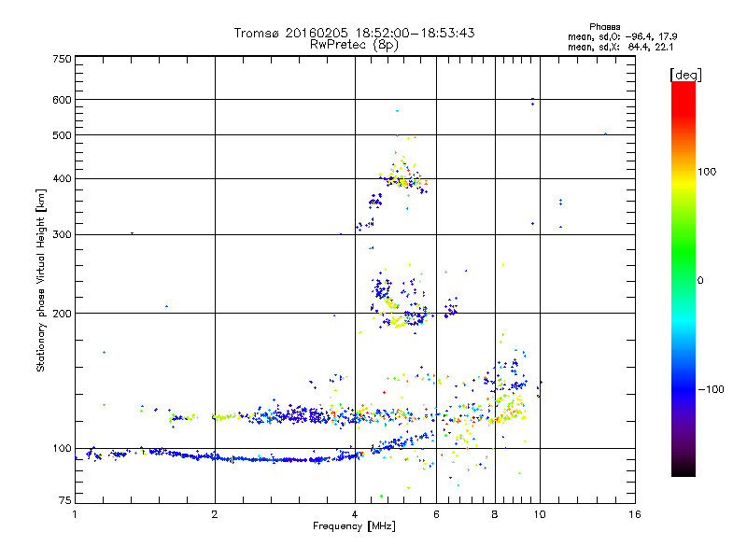Screen dimensions: 747x560
Task: Click the x-axis label 'Frequency [MHz]'
Action: (354, 526)
